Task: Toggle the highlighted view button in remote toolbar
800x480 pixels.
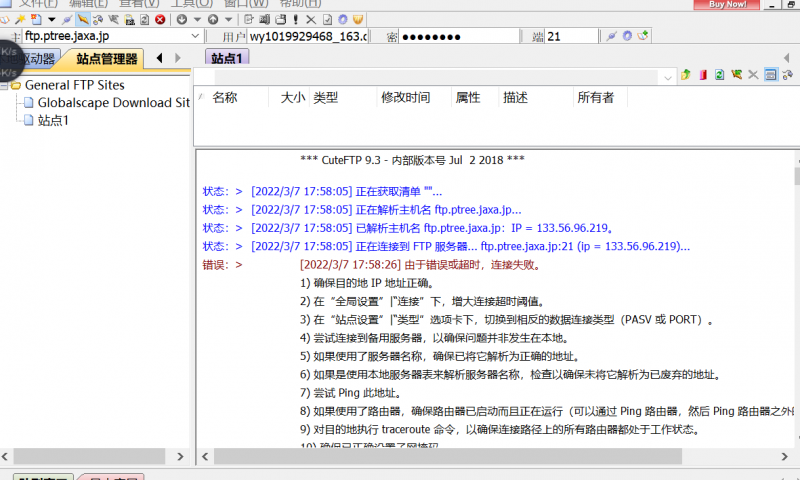Action: 770,75
